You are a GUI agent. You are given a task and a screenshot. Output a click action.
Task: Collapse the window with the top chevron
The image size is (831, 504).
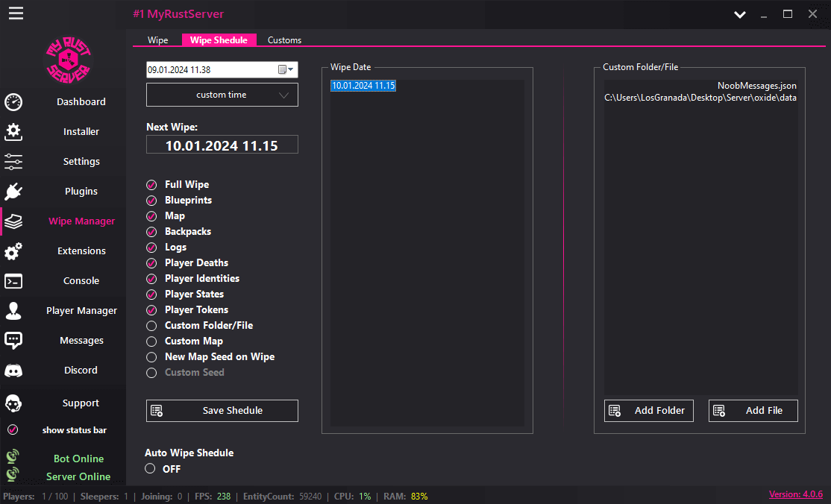(739, 14)
